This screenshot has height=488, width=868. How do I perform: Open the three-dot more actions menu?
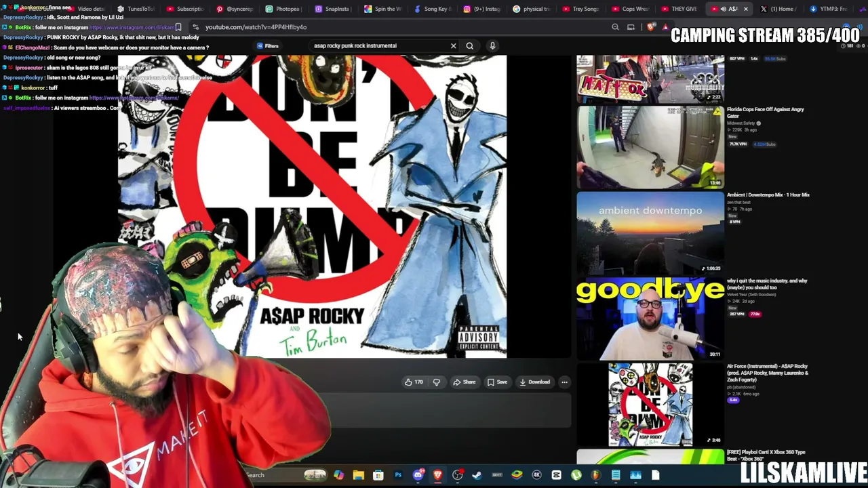pyautogui.click(x=564, y=382)
